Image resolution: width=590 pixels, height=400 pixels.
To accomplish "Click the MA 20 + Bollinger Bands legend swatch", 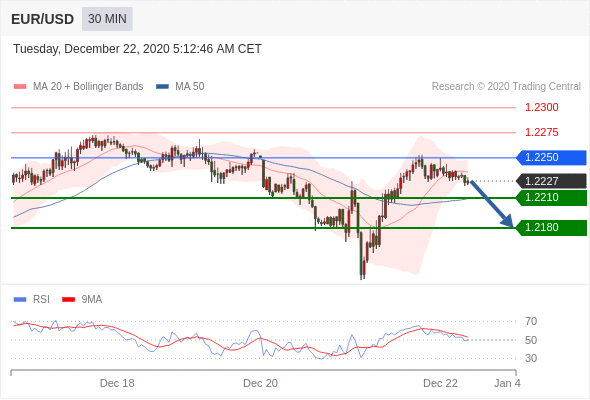I will pyautogui.click(x=20, y=87).
